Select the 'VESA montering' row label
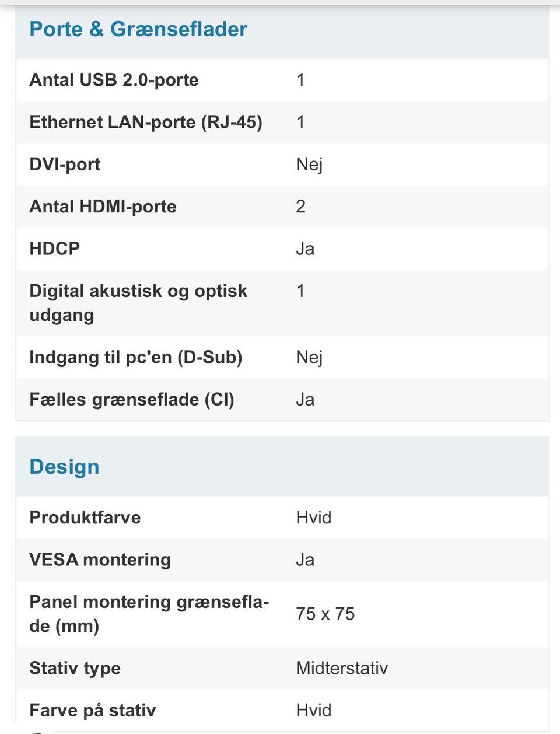This screenshot has height=734, width=560. point(100,560)
